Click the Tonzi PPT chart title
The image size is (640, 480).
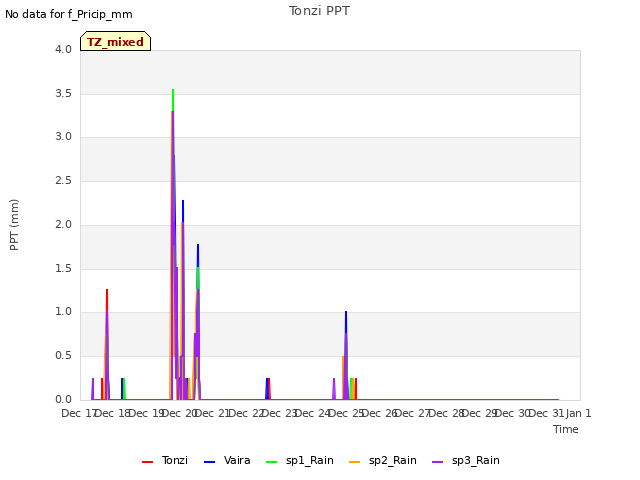[x=319, y=11]
